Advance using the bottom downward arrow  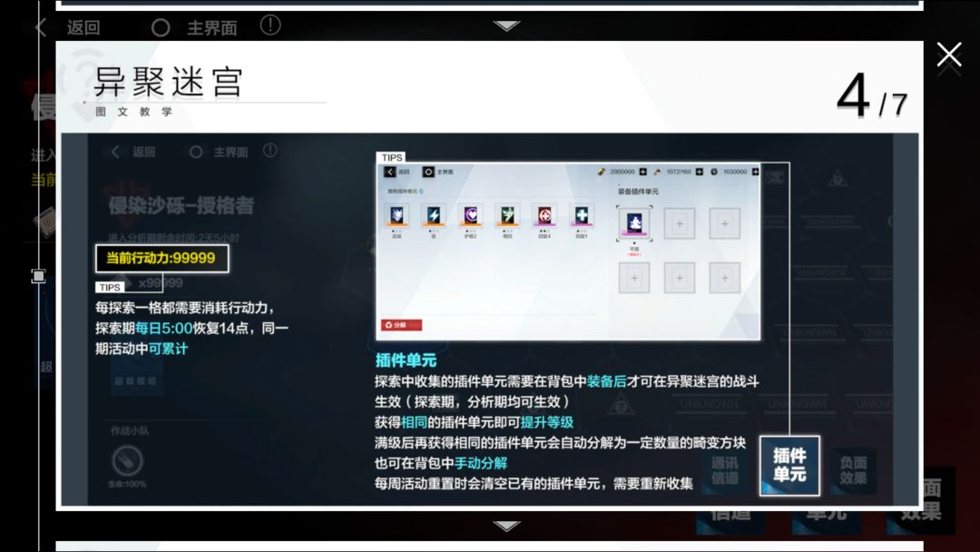pos(506,526)
